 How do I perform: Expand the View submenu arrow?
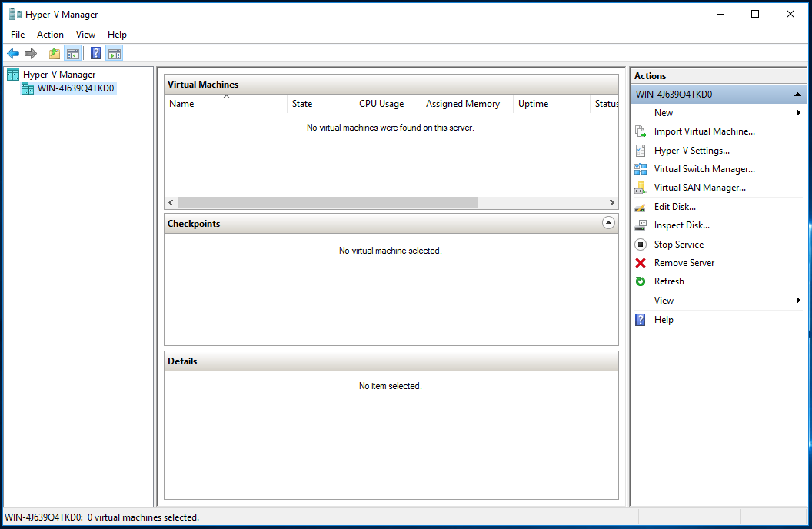[797, 300]
